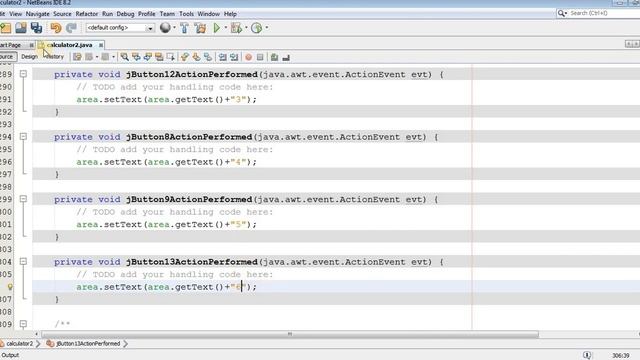Click the Save All toolbar icon
Viewport: 640px width, 360px height.
point(36,28)
